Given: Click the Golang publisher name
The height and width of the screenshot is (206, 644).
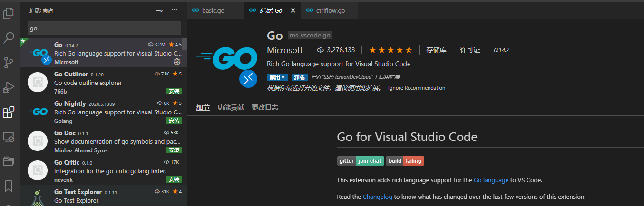Looking at the screenshot, I should coord(63,121).
